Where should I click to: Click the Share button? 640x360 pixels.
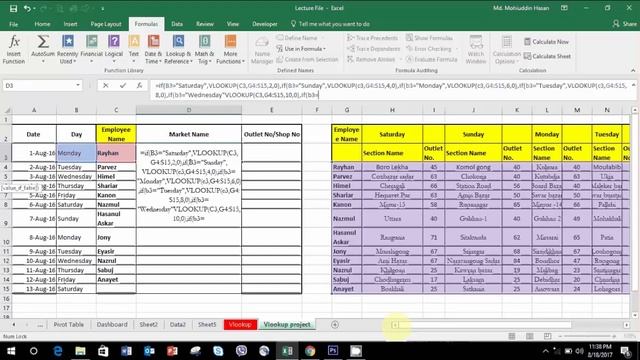(624, 24)
